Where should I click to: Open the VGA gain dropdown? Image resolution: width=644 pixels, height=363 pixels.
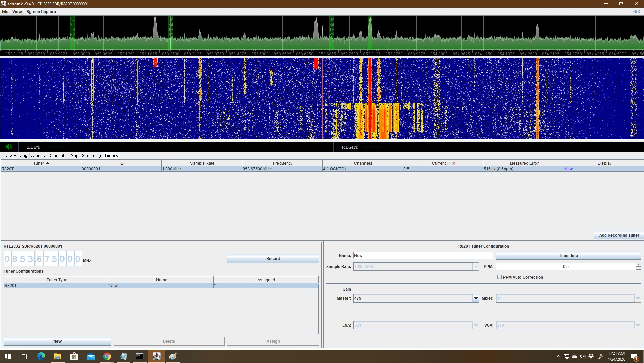pyautogui.click(x=638, y=325)
